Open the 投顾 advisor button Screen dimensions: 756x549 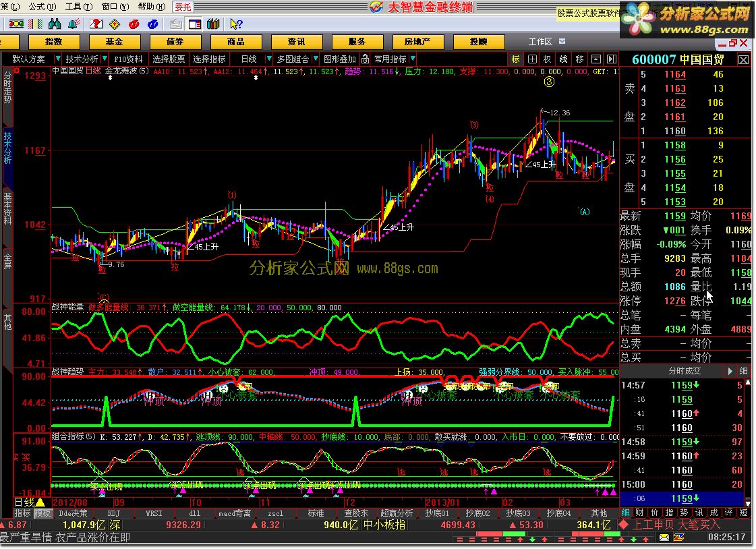478,42
